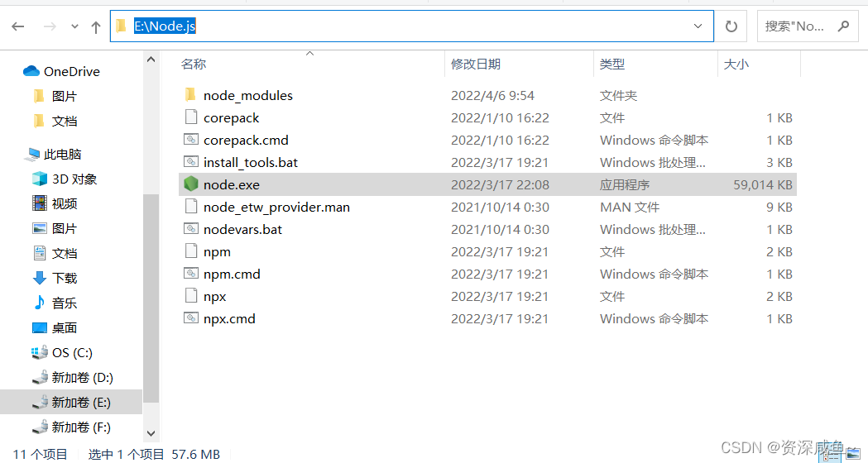Click the address bar showing E:\Node.js
Viewport: 868px width, 463px height.
[x=412, y=26]
